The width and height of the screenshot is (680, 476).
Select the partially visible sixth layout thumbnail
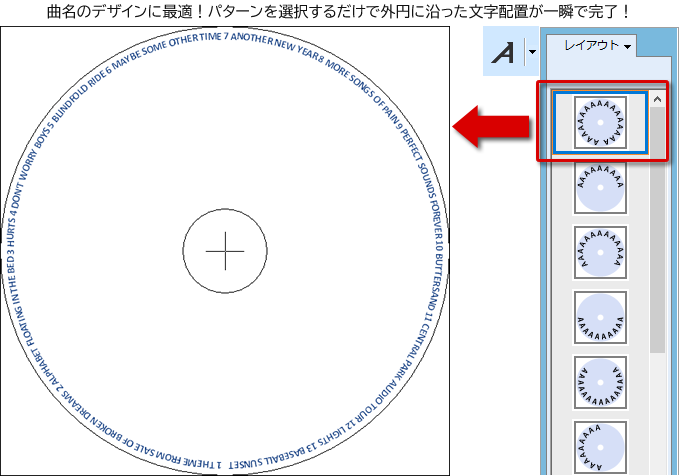(600, 448)
